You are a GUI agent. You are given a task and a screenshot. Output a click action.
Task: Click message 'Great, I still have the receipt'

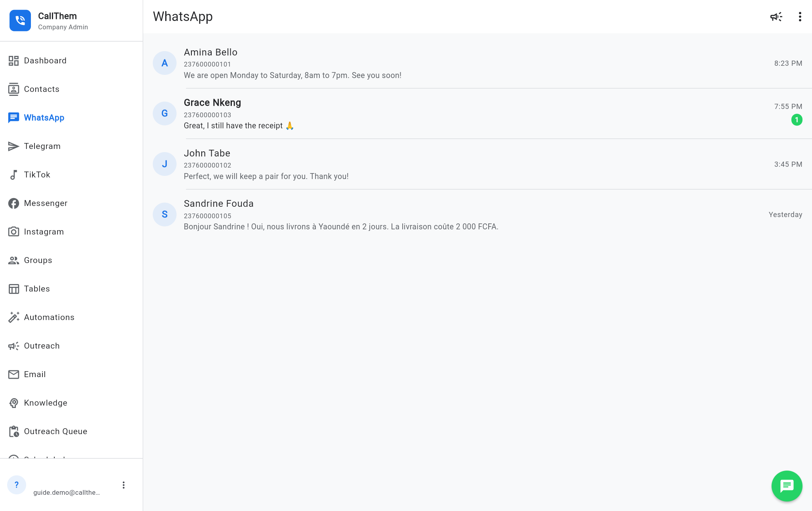pos(239,126)
